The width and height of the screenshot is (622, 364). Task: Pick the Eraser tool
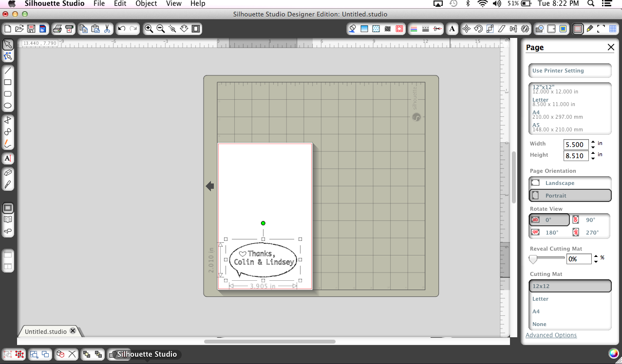8,173
